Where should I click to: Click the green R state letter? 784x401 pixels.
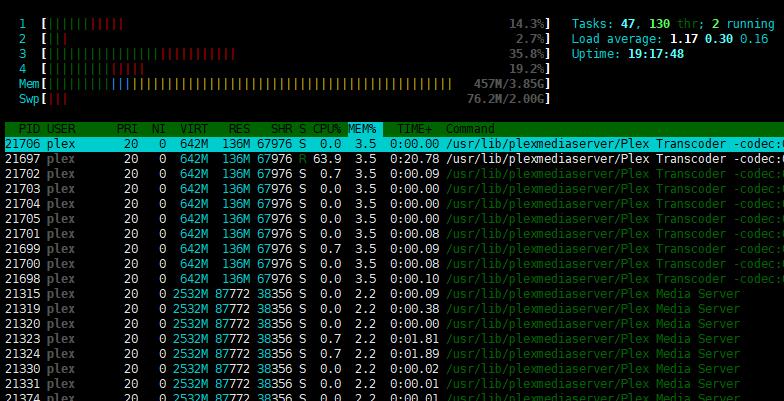click(x=302, y=159)
